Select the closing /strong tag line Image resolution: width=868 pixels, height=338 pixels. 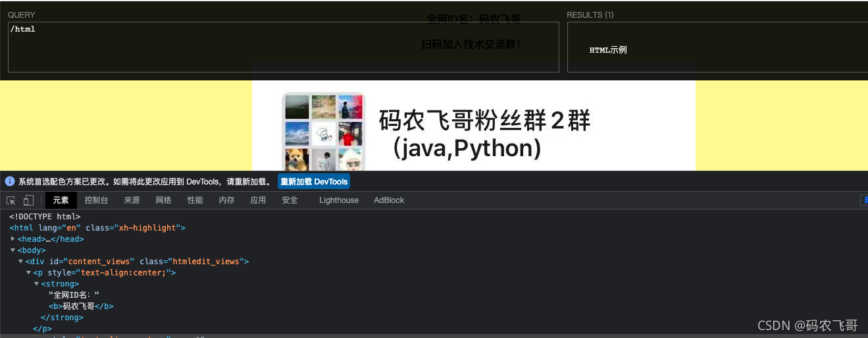62,318
